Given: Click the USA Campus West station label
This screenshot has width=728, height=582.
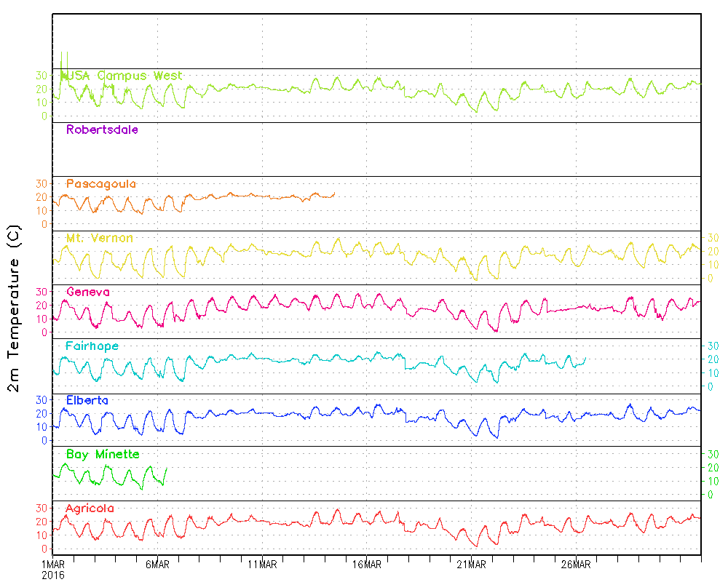Looking at the screenshot, I should tap(124, 76).
